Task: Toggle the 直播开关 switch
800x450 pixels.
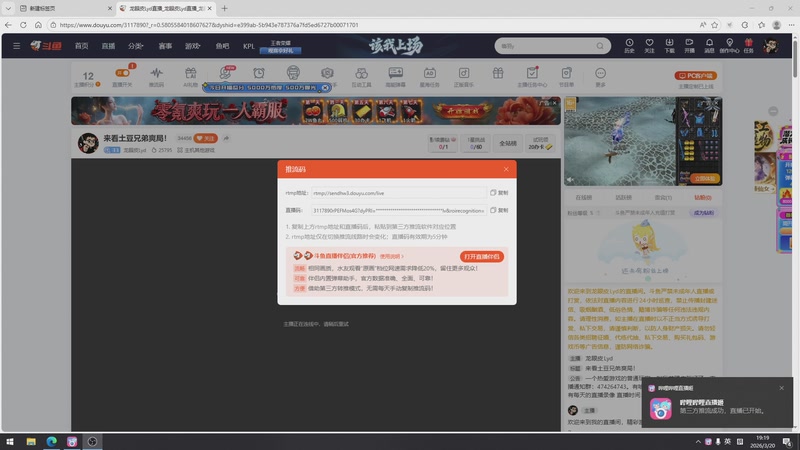Action: (122, 73)
